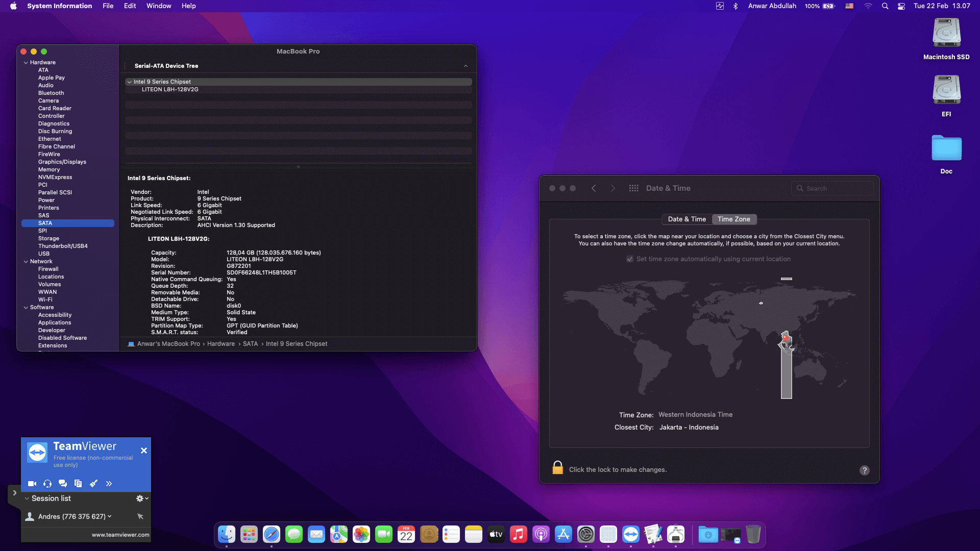
Task: Open Maps from the dock
Action: (x=339, y=535)
